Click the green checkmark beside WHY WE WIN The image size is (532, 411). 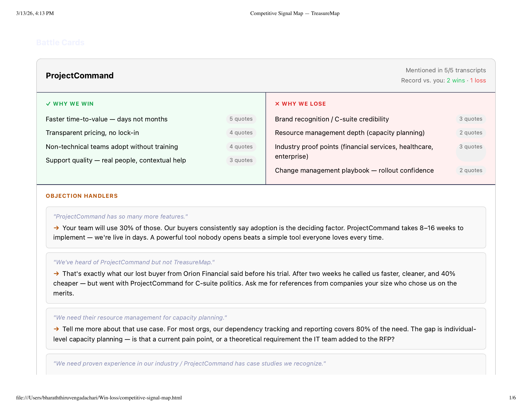pyautogui.click(x=48, y=104)
